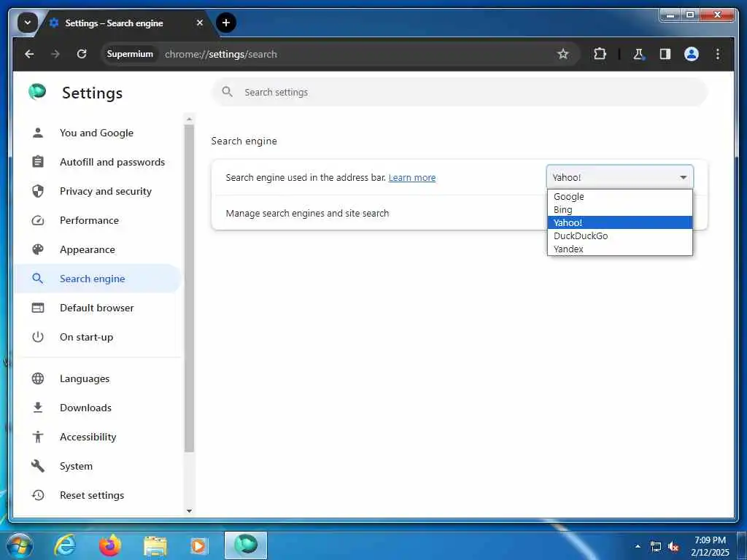747x560 pixels.
Task: Click the address bar URL
Action: point(220,54)
